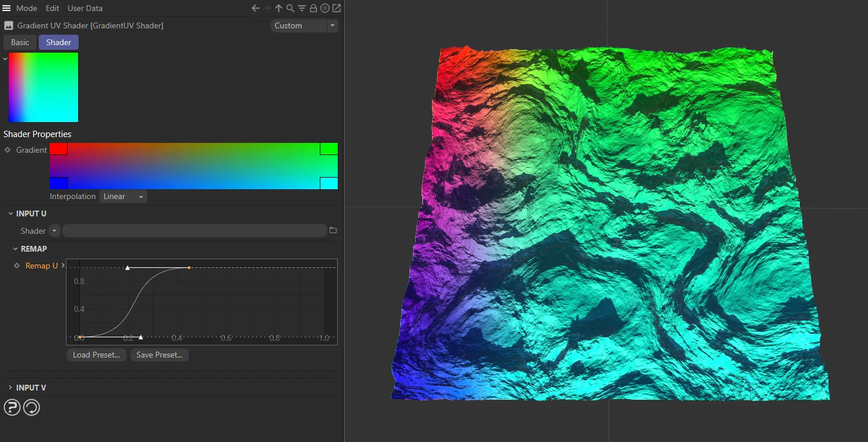
Task: Open the filter options icon in the top toolbar
Action: 301,8
